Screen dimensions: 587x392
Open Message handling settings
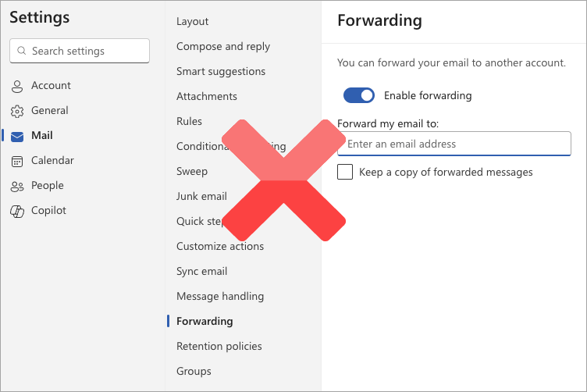tap(220, 296)
